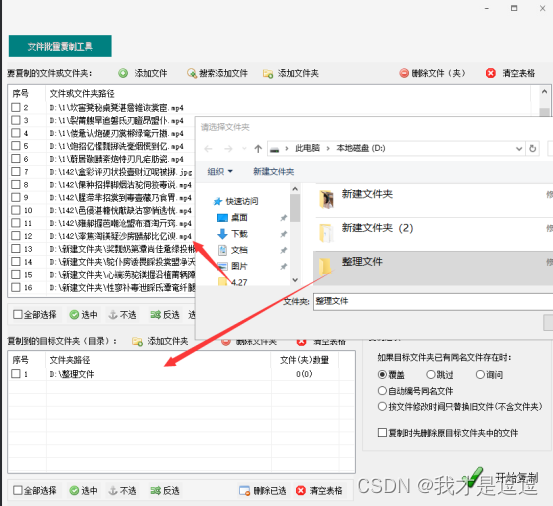The image size is (553, 506).
Task: Select the 覆盖 radio option
Action: point(382,374)
